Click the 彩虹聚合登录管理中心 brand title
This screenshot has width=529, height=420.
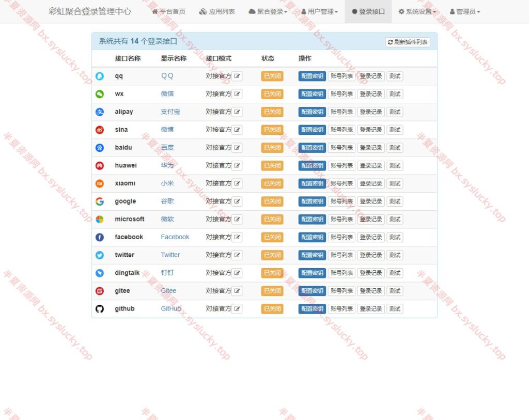[x=90, y=11]
